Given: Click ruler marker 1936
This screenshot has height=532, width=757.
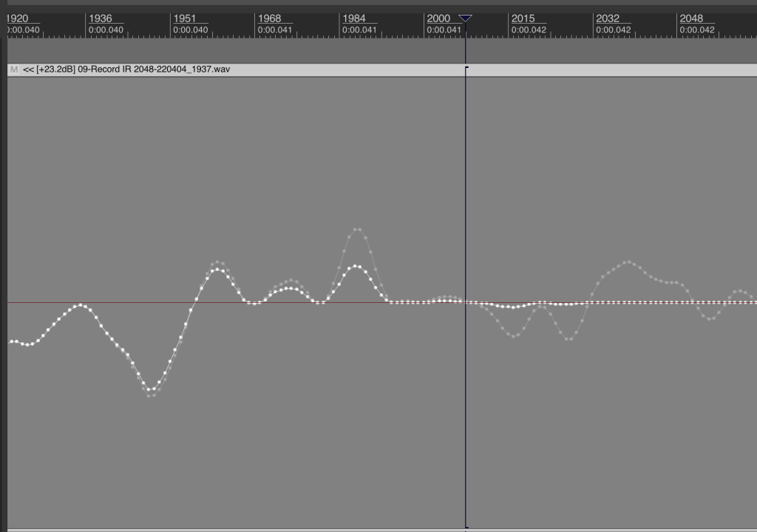Looking at the screenshot, I should click(101, 18).
